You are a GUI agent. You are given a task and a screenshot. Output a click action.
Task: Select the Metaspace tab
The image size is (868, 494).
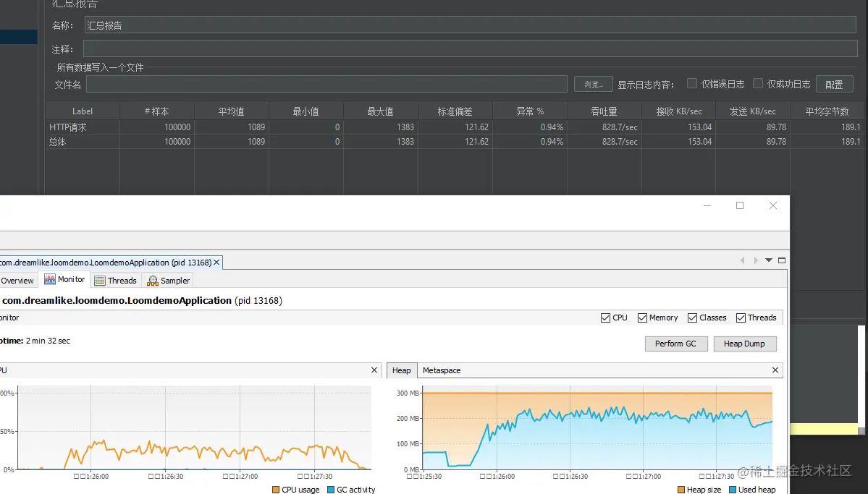(x=441, y=370)
